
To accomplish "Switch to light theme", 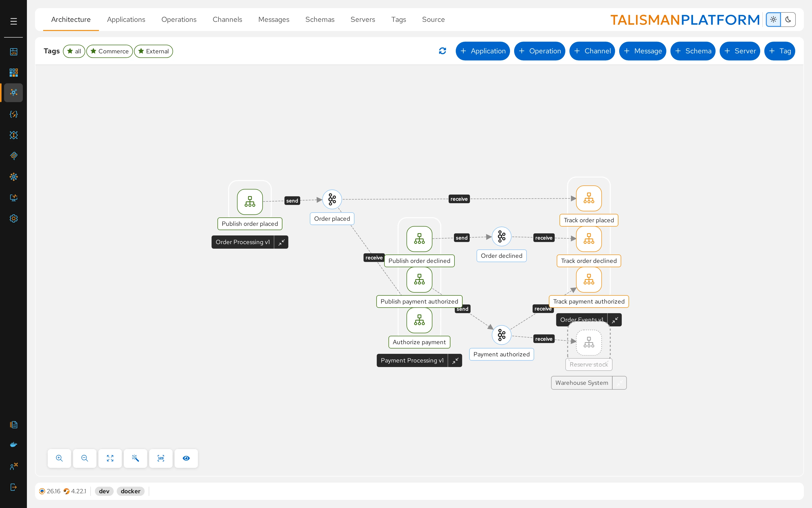I will tap(773, 20).
